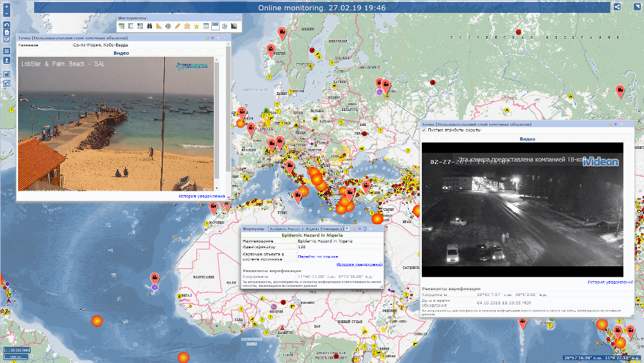The image size is (644, 363).
Task: Click the museum building icon in the toolbar
Action: tap(187, 26)
